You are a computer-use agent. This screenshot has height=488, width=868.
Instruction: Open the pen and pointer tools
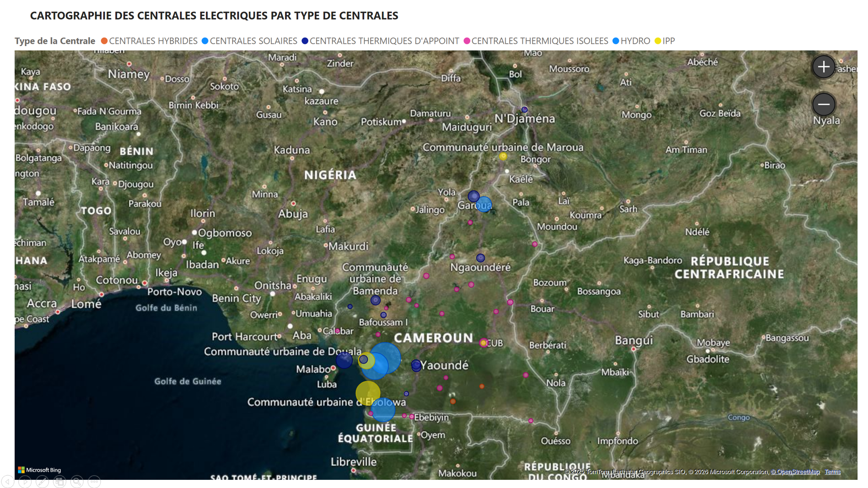pyautogui.click(x=42, y=481)
